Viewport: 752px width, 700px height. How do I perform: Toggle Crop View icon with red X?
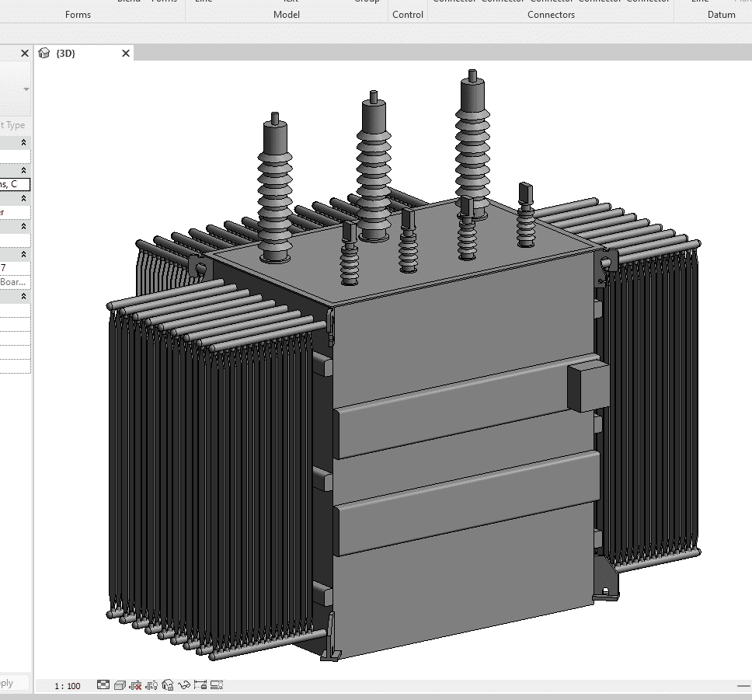point(136,684)
